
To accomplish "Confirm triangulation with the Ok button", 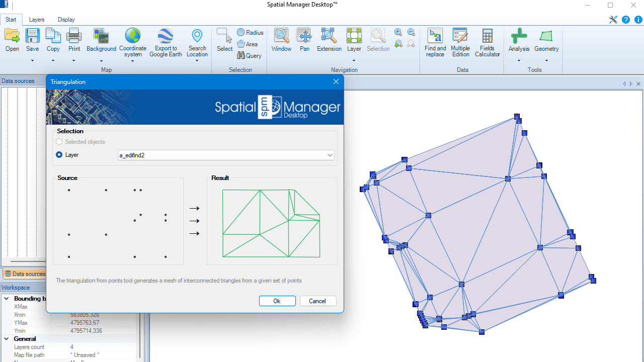I will (277, 301).
